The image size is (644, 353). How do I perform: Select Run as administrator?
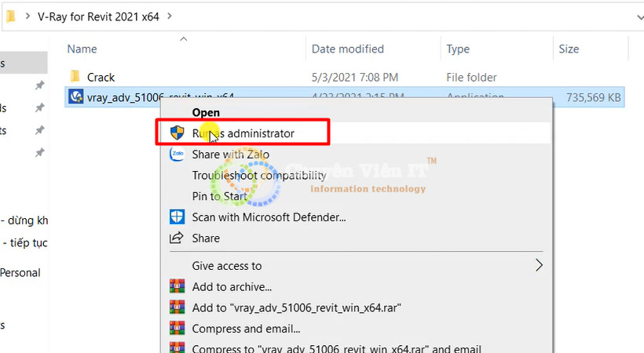pyautogui.click(x=243, y=133)
